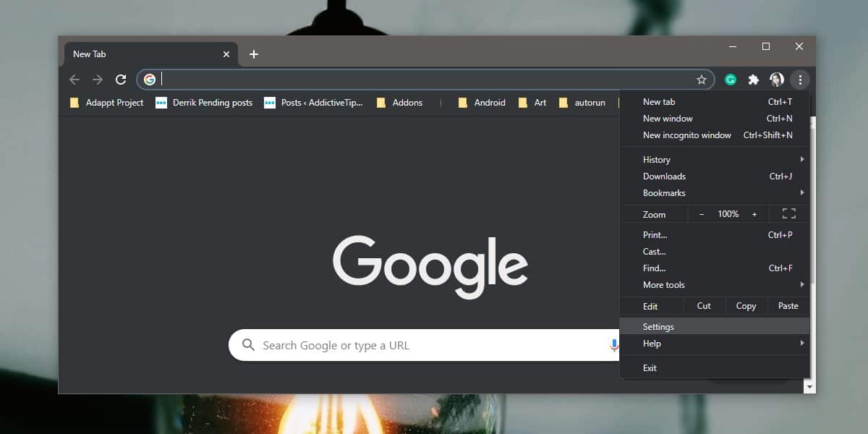The image size is (868, 434).
Task: Expand the History submenu
Action: (715, 159)
